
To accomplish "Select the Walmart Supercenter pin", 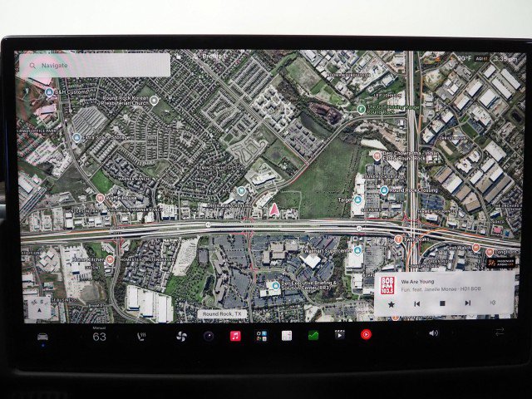I will [x=357, y=250].
